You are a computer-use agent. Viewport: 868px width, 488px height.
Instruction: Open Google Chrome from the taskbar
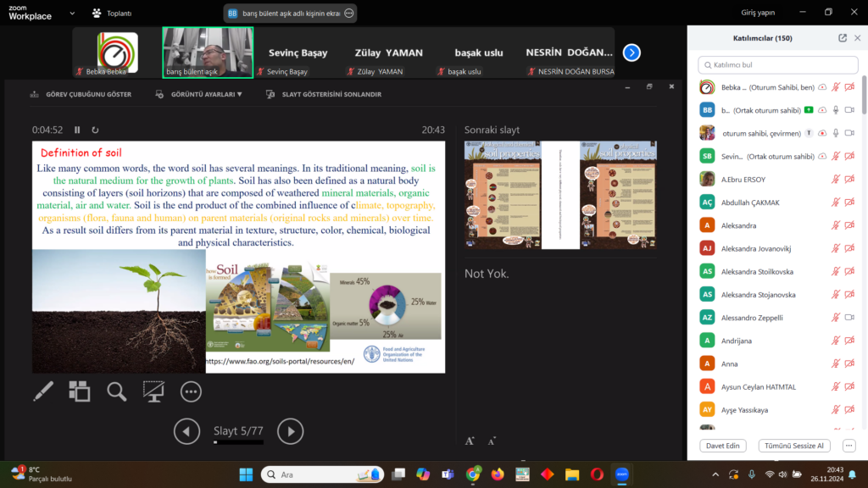[472, 474]
